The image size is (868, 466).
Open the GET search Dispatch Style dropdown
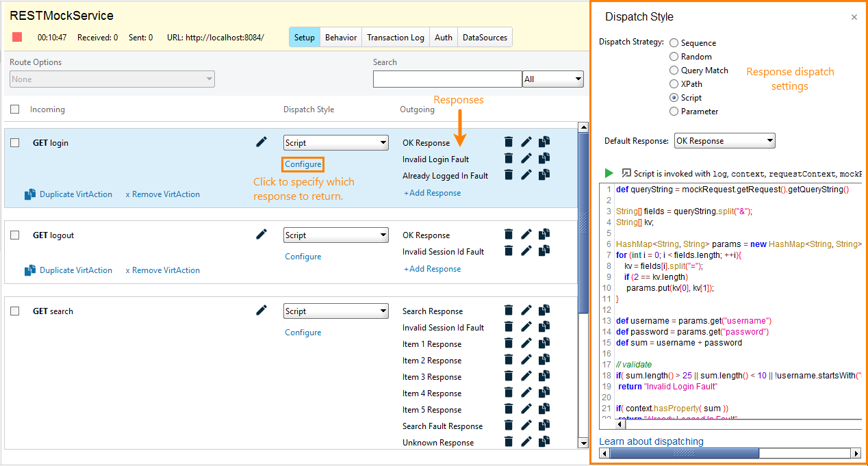336,311
